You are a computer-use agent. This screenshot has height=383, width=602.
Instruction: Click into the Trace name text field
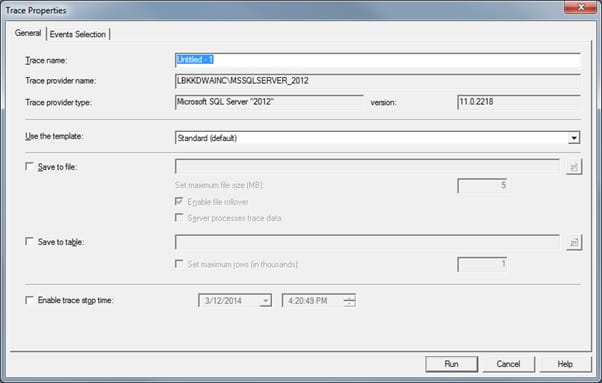click(x=377, y=60)
